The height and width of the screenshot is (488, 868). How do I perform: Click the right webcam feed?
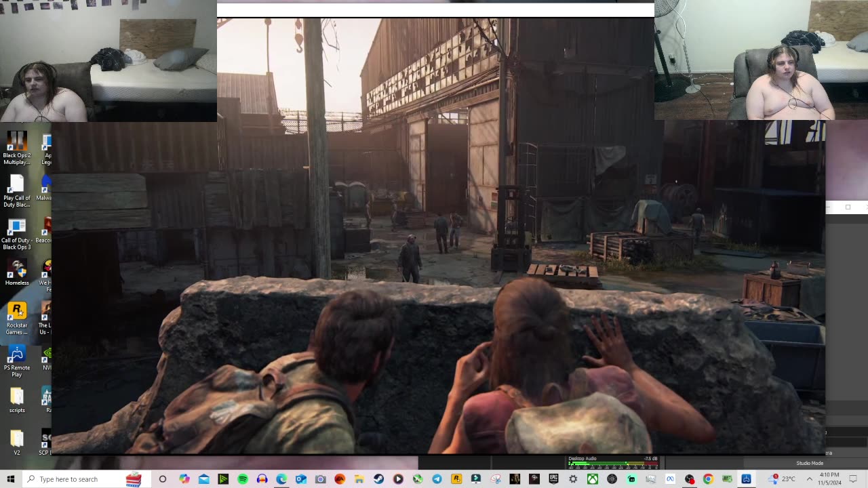(761, 60)
